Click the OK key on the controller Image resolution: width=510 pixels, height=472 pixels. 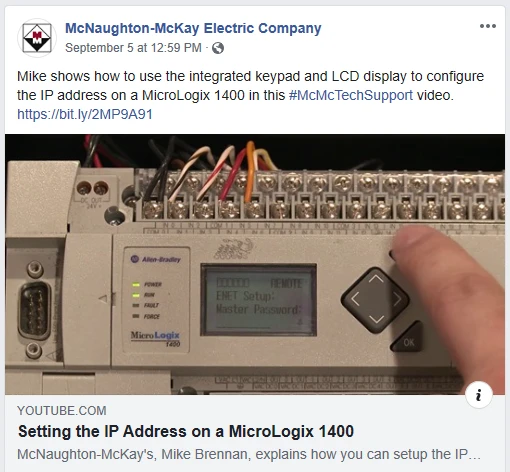408,341
